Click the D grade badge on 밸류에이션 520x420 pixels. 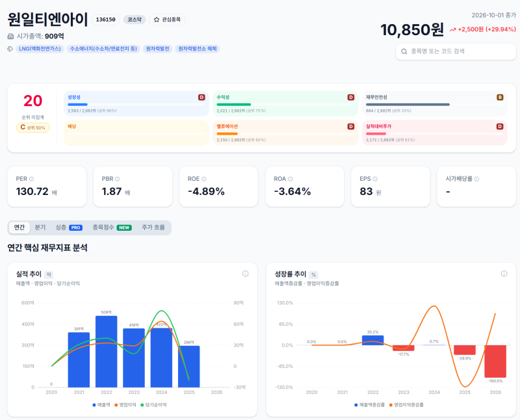(x=351, y=126)
